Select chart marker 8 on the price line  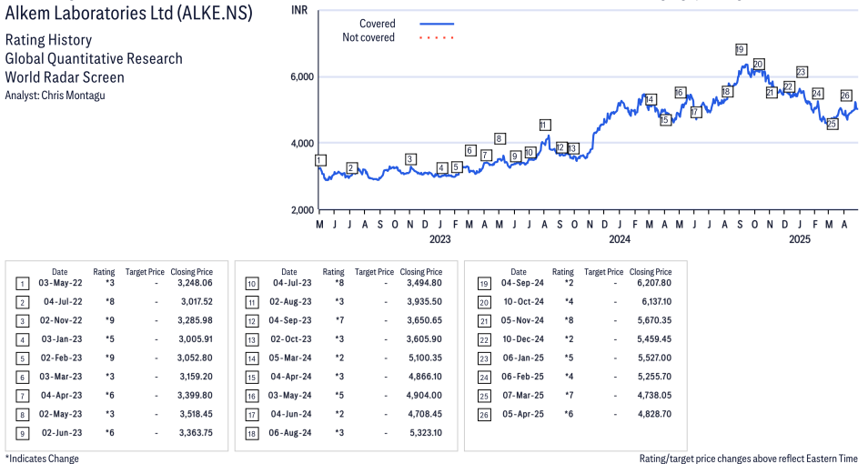coord(500,139)
